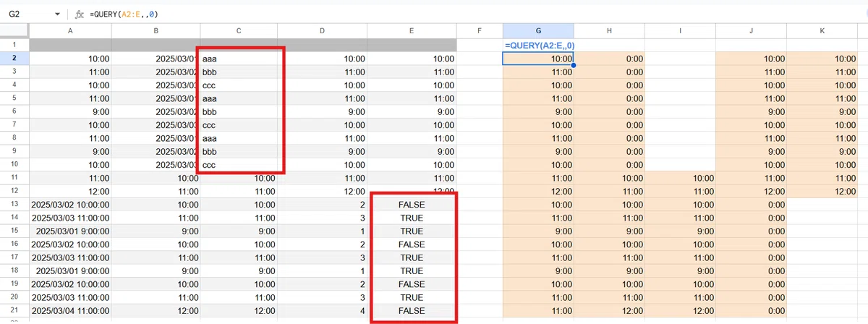Select row 21 header
The height and width of the screenshot is (324, 868).
[x=14, y=311]
